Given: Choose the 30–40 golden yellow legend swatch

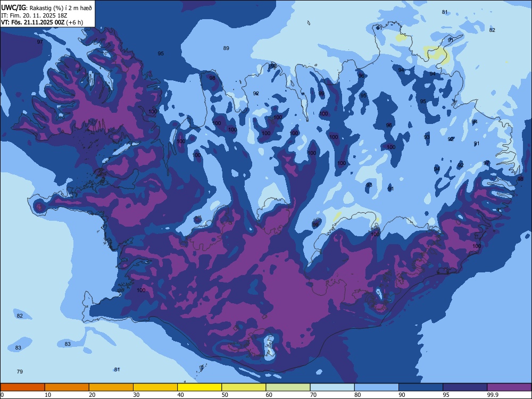Looking at the screenshot, I should tap(155, 387).
